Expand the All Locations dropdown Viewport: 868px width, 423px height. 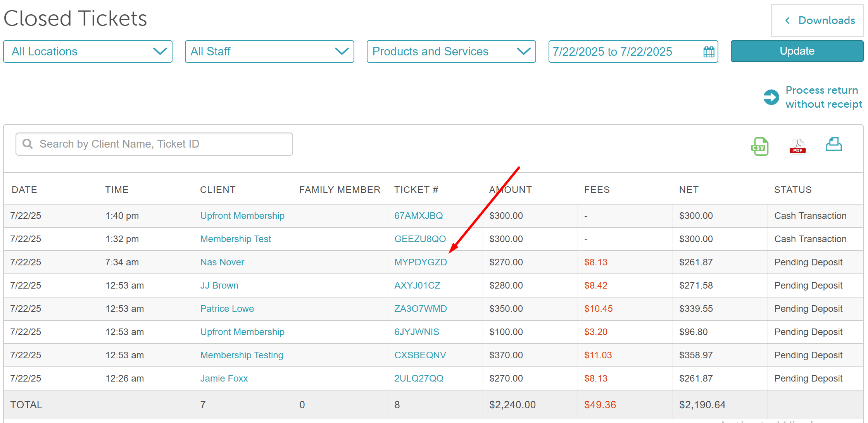[88, 52]
